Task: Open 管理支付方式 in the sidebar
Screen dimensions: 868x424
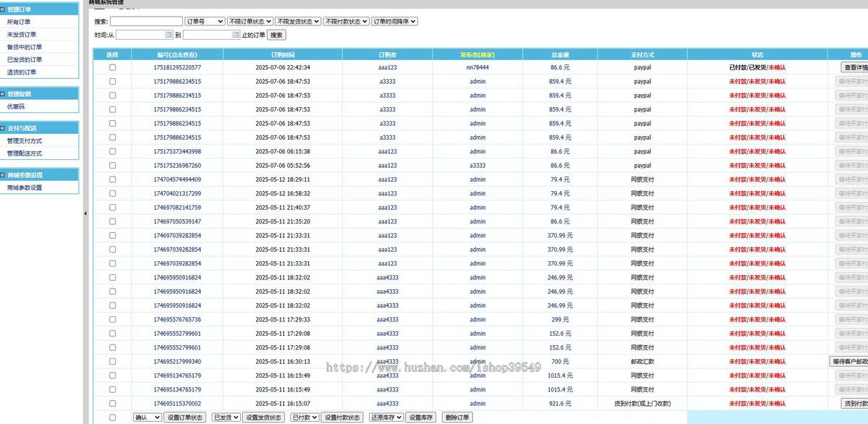Action: (x=25, y=141)
